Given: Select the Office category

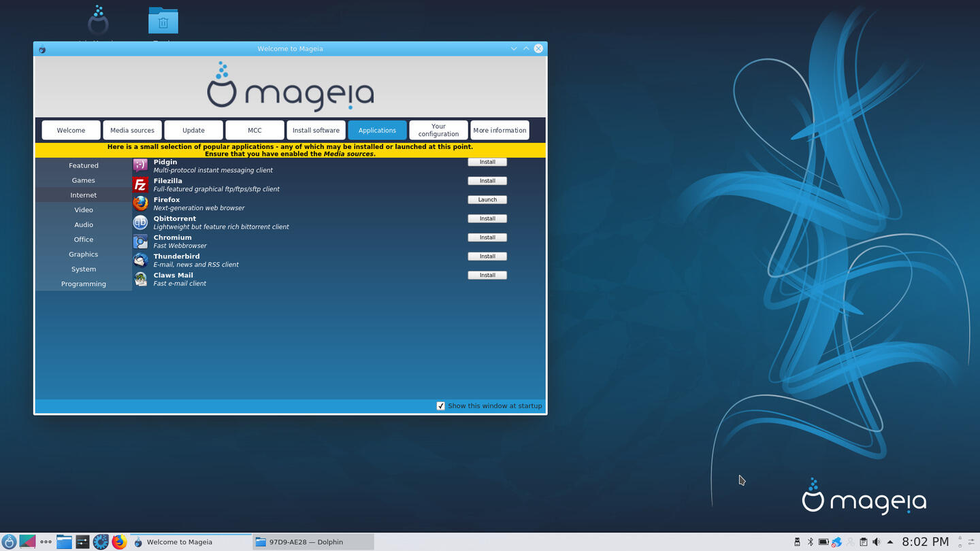Looking at the screenshot, I should click(84, 239).
